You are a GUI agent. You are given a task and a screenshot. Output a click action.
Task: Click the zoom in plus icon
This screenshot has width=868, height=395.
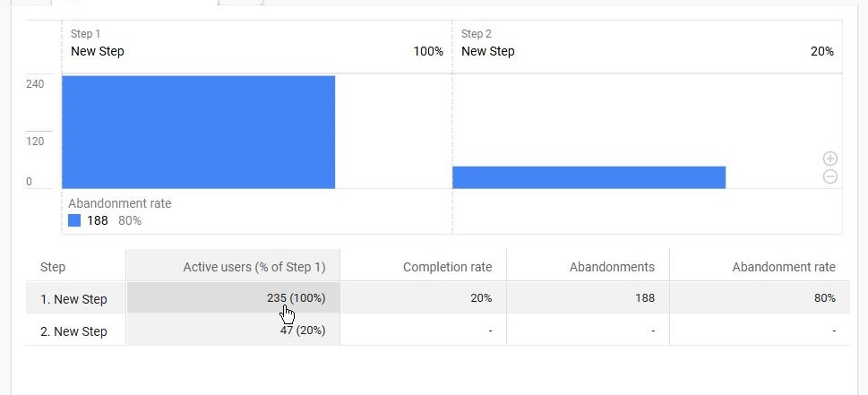829,159
